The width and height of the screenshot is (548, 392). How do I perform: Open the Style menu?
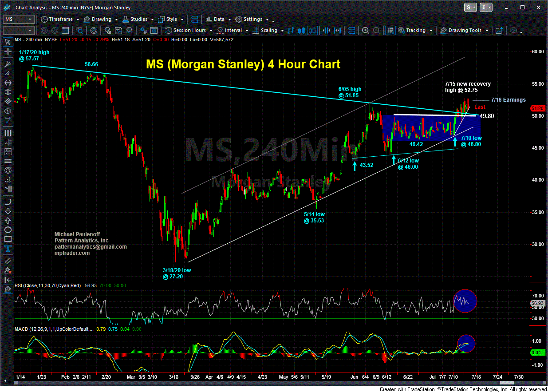[168, 19]
